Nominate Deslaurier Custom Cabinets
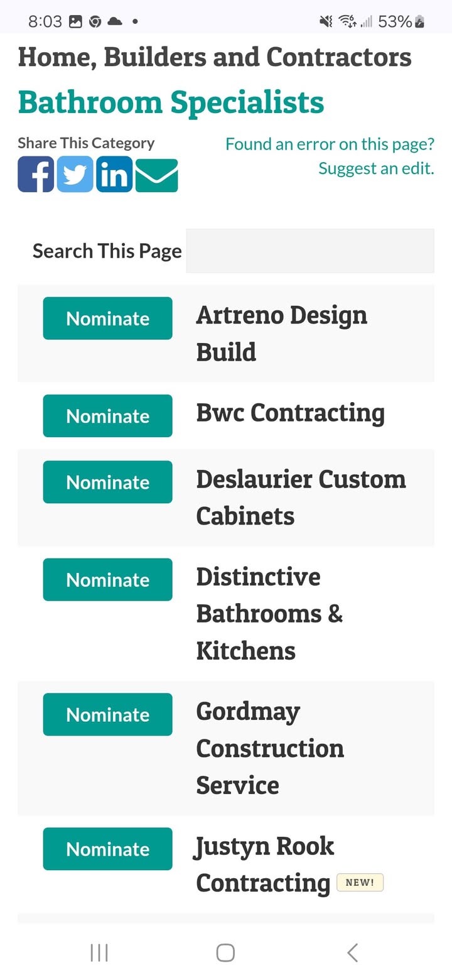452x980 pixels. click(107, 482)
